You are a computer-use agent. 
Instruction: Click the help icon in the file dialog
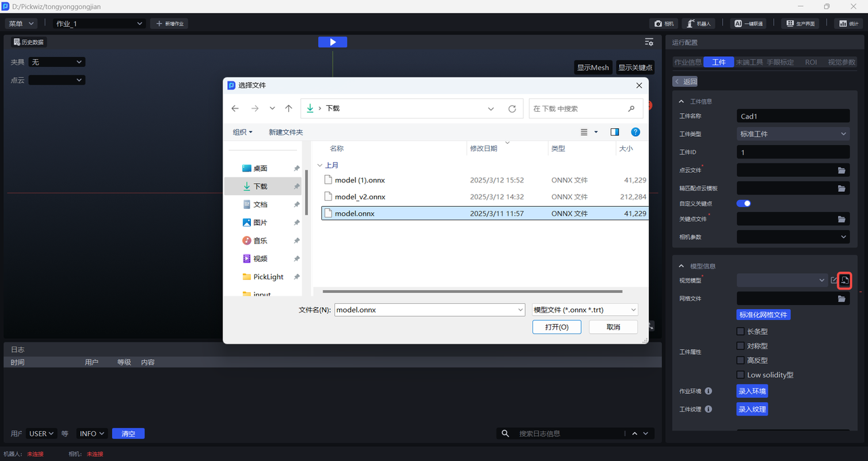(635, 132)
